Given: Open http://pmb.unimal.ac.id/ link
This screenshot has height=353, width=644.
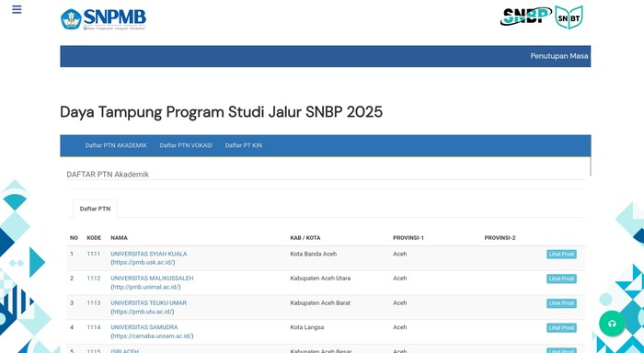Looking at the screenshot, I should tap(145, 287).
